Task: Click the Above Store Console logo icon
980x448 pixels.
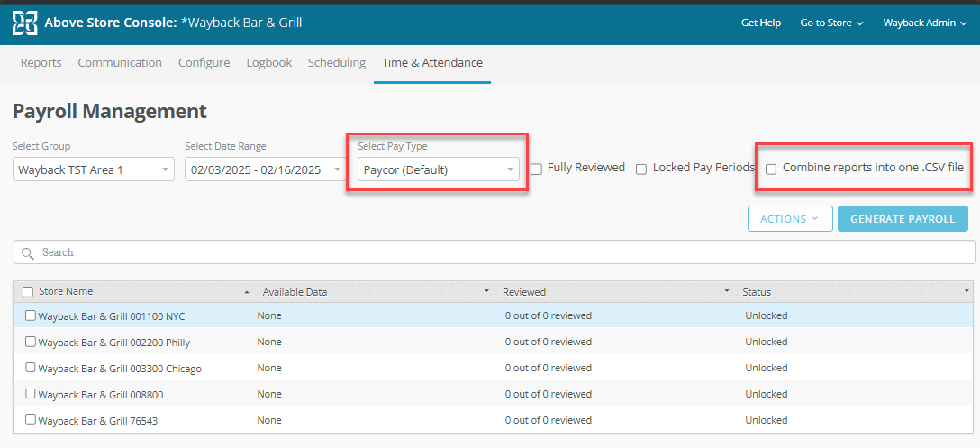Action: pyautogui.click(x=25, y=23)
